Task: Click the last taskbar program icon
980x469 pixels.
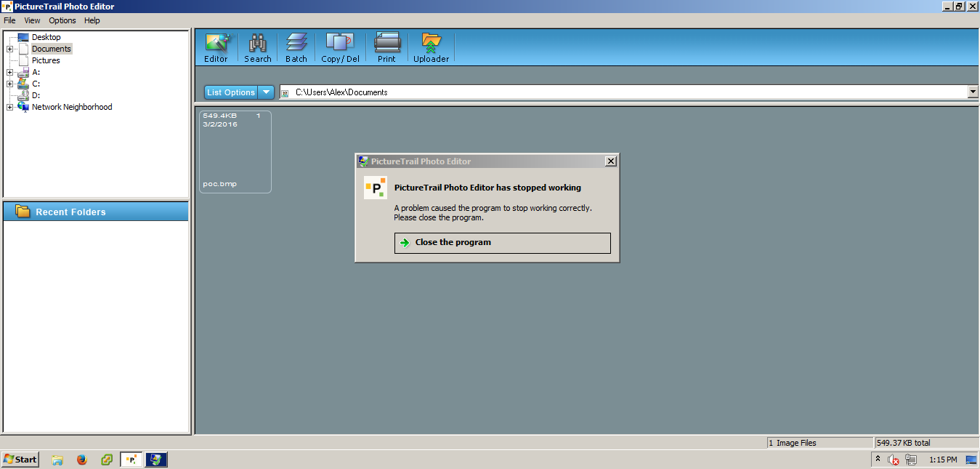Action: click(156, 460)
